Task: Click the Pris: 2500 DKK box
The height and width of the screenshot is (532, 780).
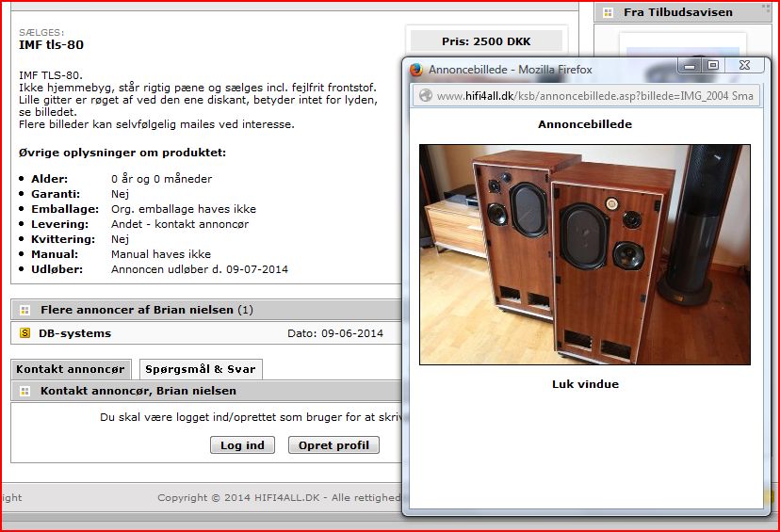Action: point(486,41)
